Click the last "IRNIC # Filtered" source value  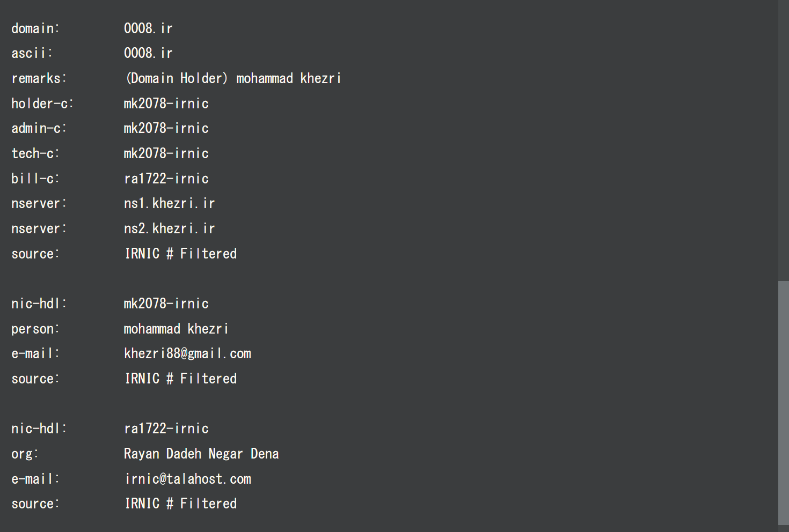181,504
